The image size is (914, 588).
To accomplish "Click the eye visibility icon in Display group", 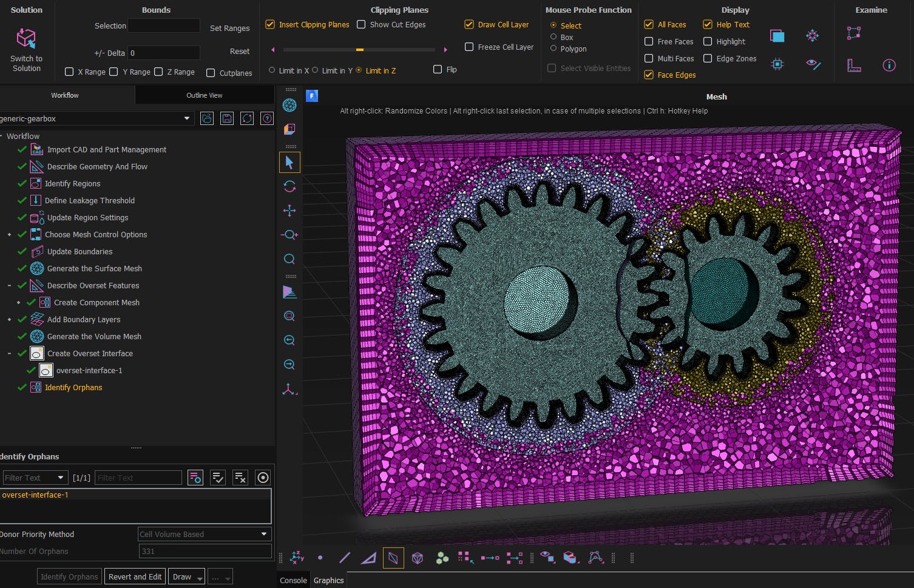I will pos(814,66).
